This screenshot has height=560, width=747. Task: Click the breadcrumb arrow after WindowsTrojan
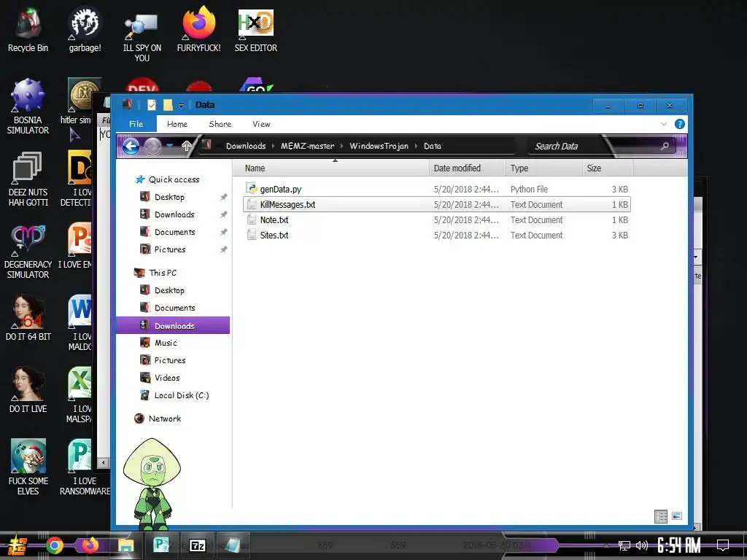tap(416, 146)
